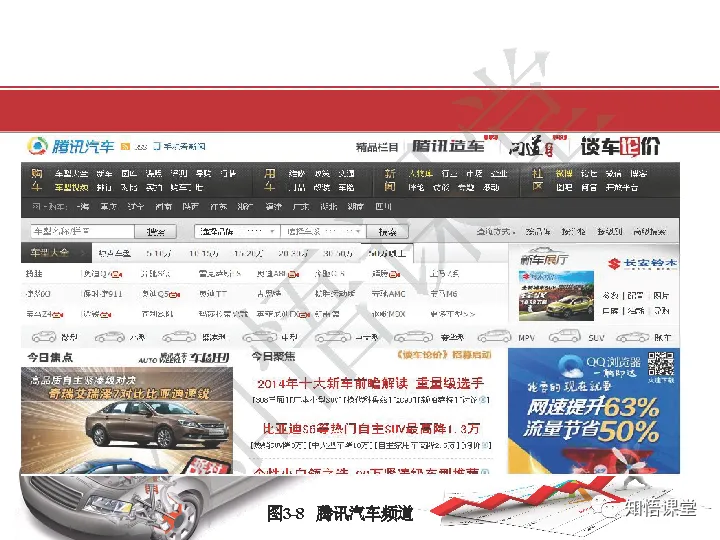
Task: Open the 四川 regional site link
Action: tap(383, 207)
